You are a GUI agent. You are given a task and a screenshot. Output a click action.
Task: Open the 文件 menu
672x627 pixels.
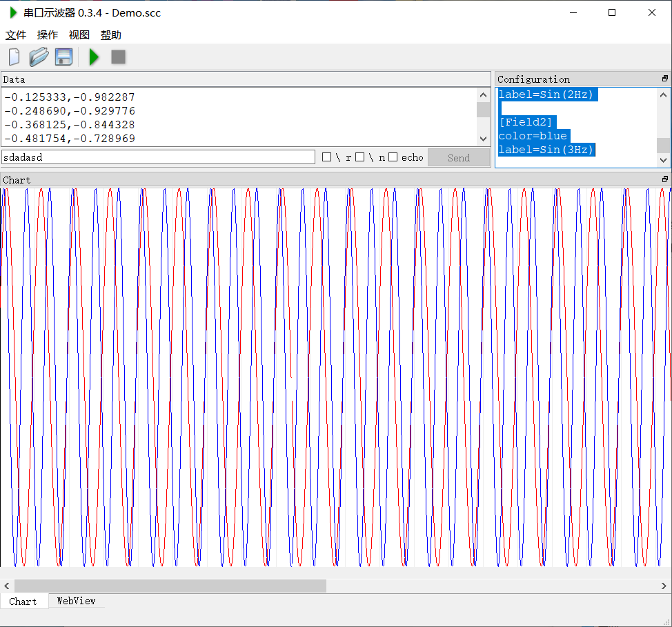tap(16, 35)
